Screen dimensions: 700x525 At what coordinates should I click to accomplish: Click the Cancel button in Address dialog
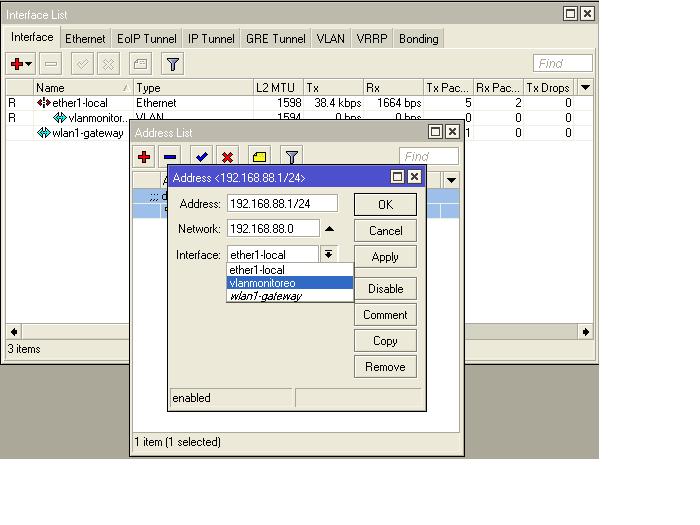[385, 231]
